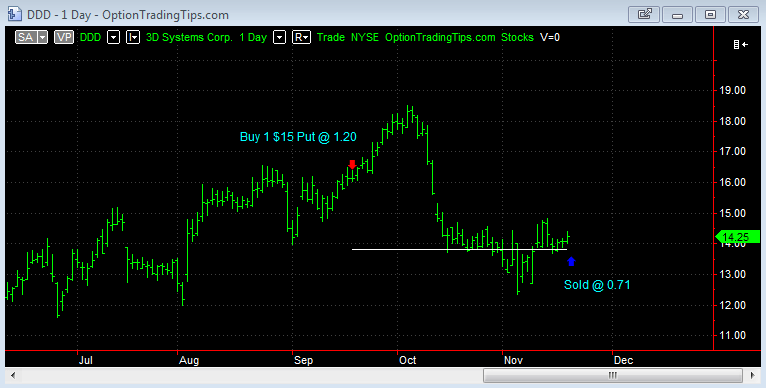Screen dimensions: 766x388
Task: Click the chart document icon in title bar
Action: point(15,14)
